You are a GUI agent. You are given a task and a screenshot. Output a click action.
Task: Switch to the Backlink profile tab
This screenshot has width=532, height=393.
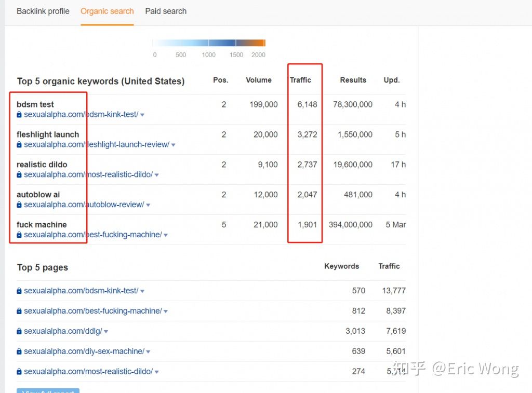coord(43,11)
